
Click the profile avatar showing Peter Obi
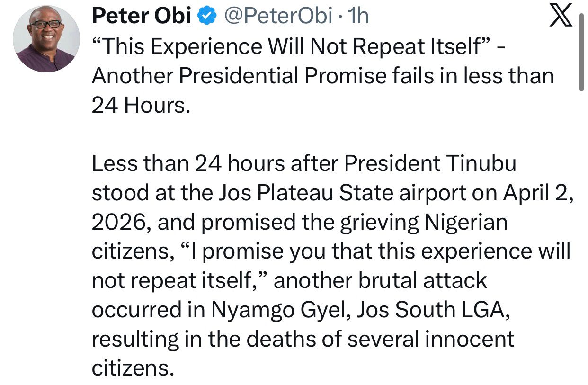pyautogui.click(x=46, y=38)
